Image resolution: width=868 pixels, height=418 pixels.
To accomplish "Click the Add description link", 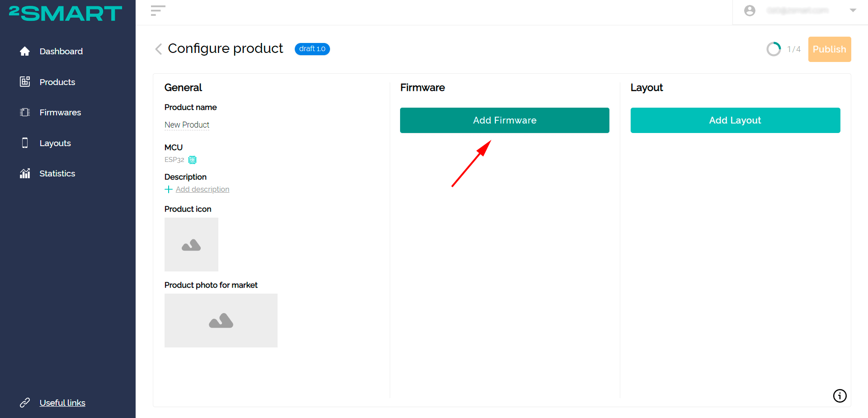I will (203, 189).
